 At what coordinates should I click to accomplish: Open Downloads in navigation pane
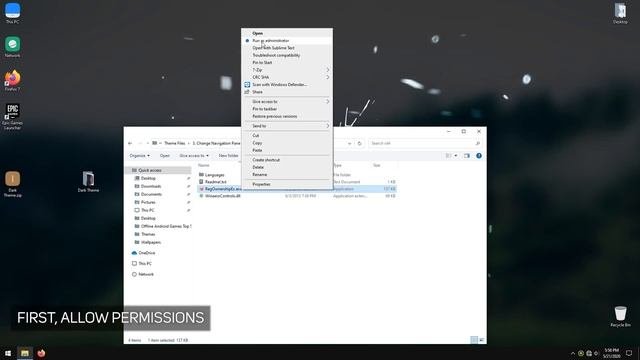click(151, 186)
